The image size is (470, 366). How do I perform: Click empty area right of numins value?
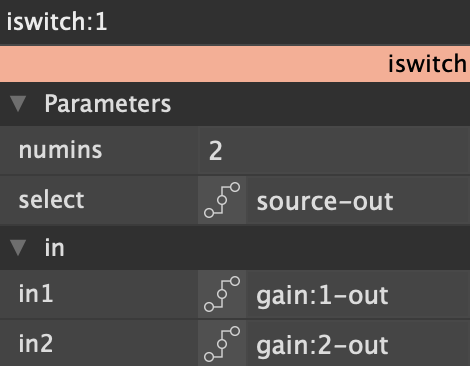coord(345,150)
